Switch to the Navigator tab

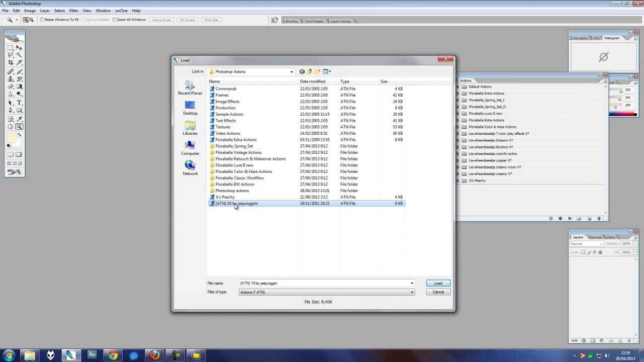click(x=580, y=38)
